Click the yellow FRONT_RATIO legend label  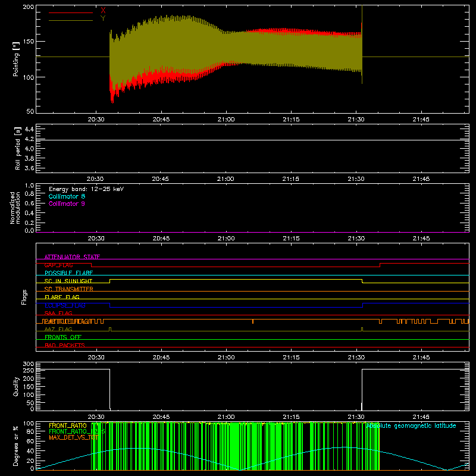point(68,425)
